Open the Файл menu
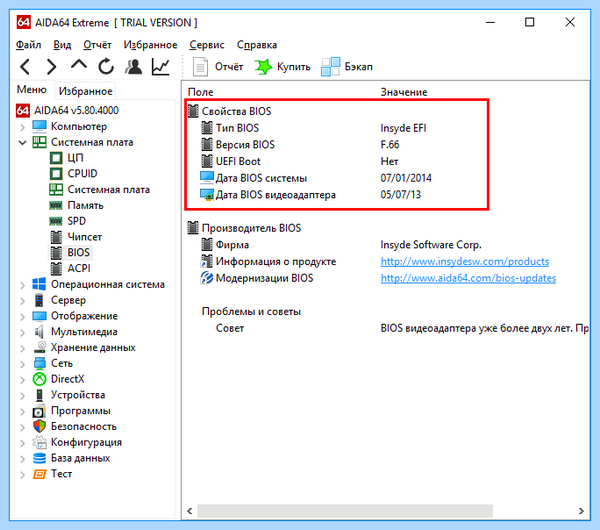 [28, 45]
